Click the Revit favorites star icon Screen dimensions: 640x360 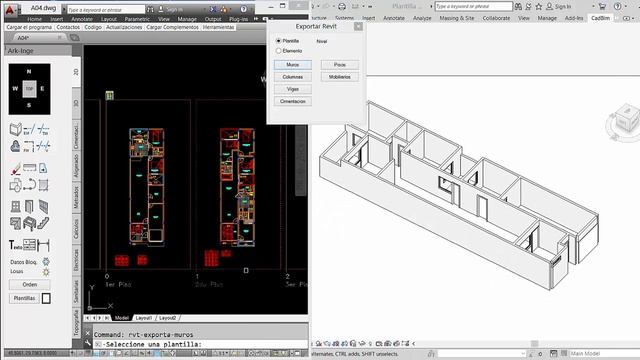[539, 7]
